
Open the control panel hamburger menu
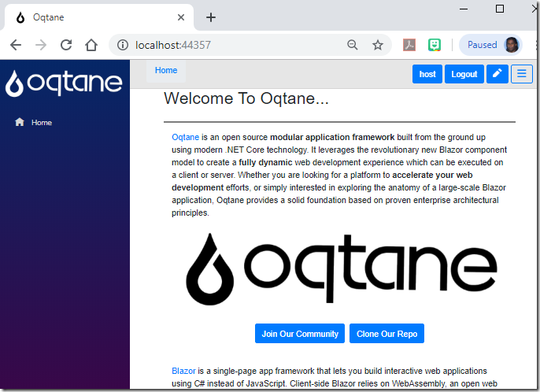click(x=521, y=74)
